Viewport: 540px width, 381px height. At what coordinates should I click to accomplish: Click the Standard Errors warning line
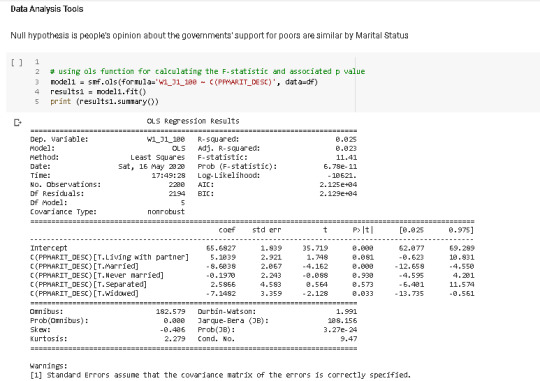[x=220, y=375]
